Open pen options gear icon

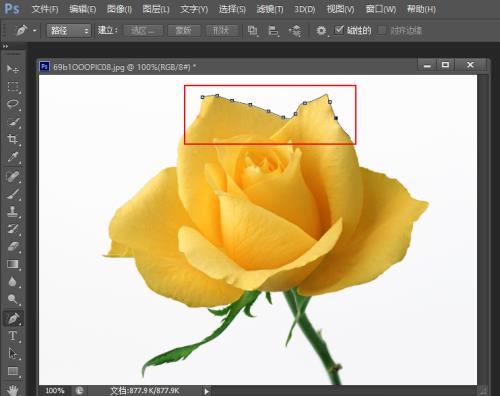321,31
